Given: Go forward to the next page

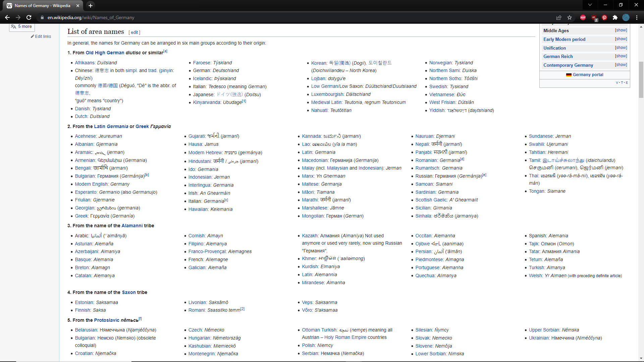Looking at the screenshot, I should [18, 17].
